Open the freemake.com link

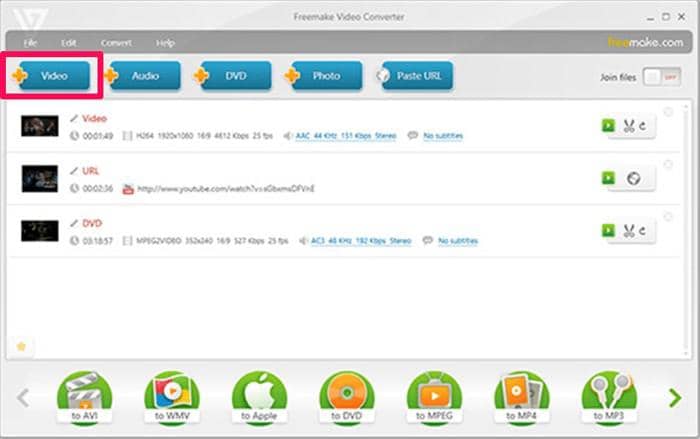[x=645, y=42]
